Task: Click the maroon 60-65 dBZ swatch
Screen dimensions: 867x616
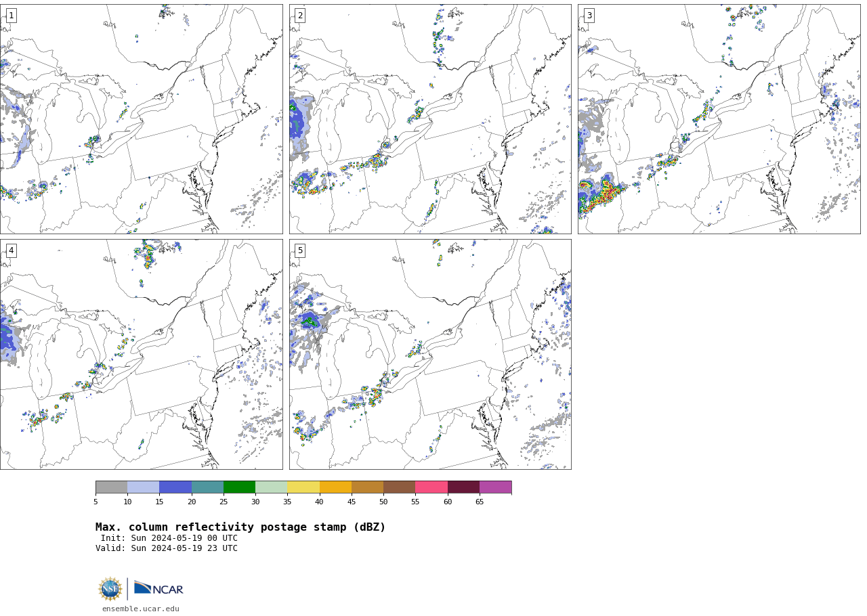Action: 463,487
